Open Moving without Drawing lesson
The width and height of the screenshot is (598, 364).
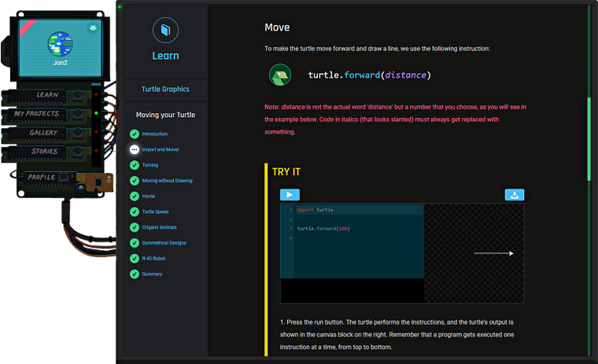click(x=167, y=181)
